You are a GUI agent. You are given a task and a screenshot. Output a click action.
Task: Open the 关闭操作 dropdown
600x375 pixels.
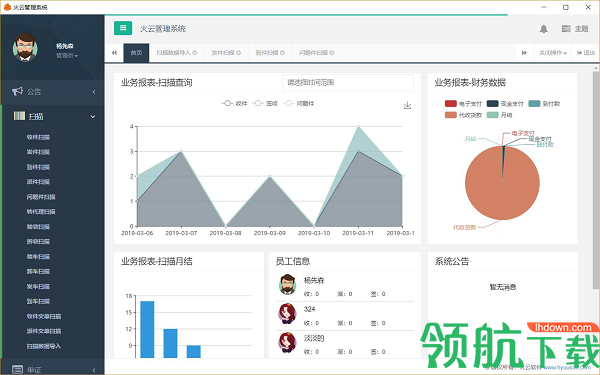pyautogui.click(x=553, y=53)
